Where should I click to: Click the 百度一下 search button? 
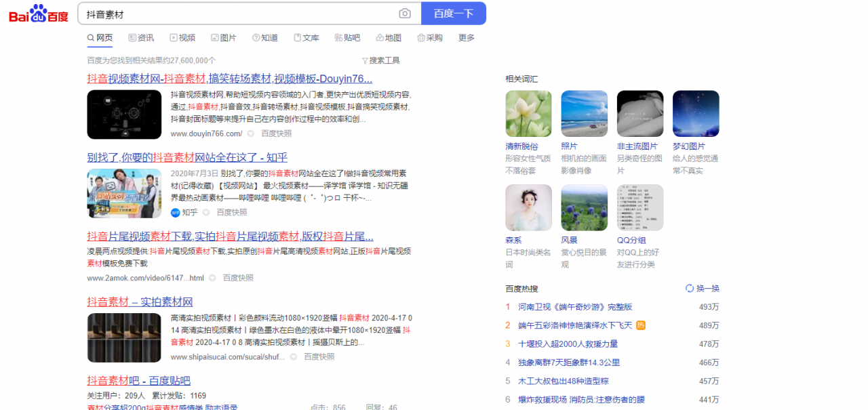[x=454, y=14]
